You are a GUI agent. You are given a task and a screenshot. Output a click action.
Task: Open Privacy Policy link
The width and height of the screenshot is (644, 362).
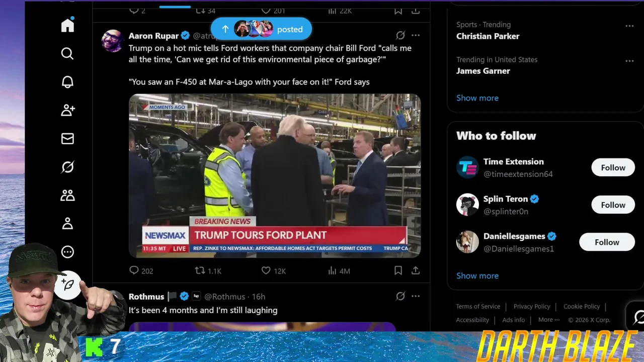532,306
